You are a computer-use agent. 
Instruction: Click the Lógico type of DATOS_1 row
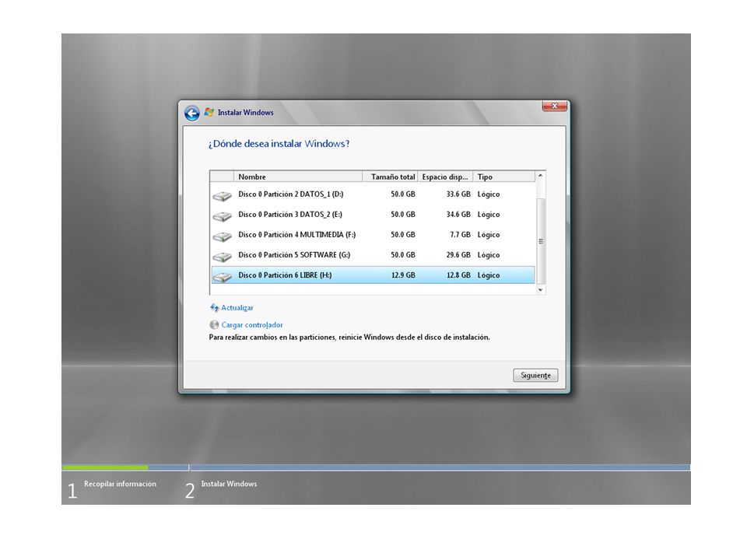(489, 194)
